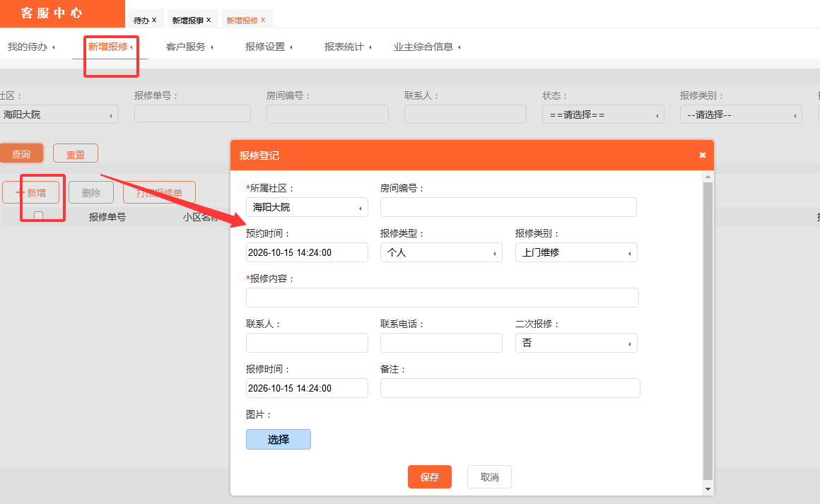This screenshot has height=504, width=820.
Task: Click the 删除 delete button
Action: click(x=91, y=192)
